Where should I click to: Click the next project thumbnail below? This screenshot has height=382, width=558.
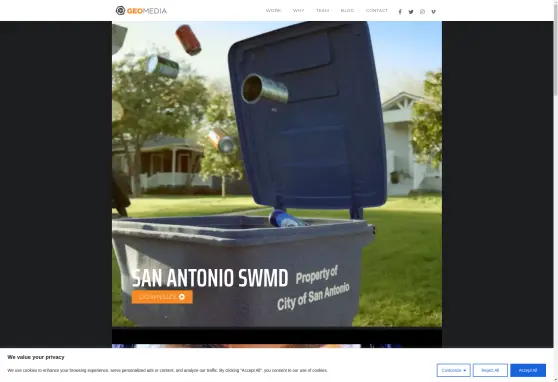277,346
